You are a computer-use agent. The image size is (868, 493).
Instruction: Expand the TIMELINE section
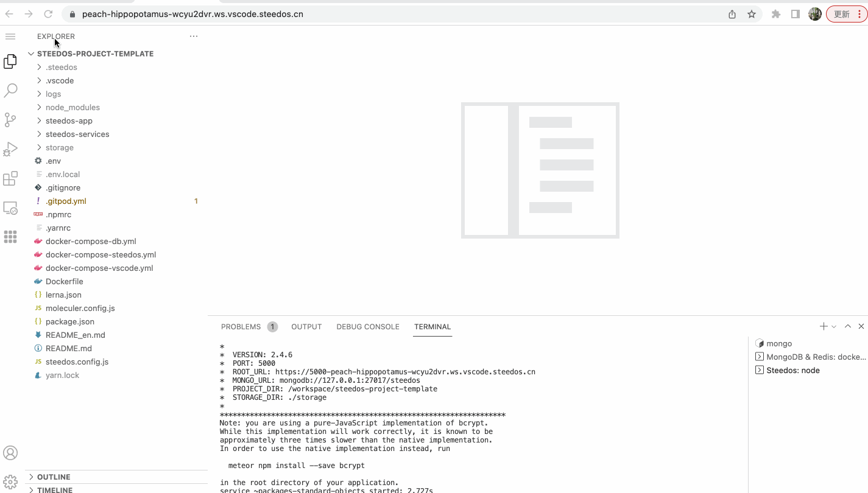tap(116, 489)
